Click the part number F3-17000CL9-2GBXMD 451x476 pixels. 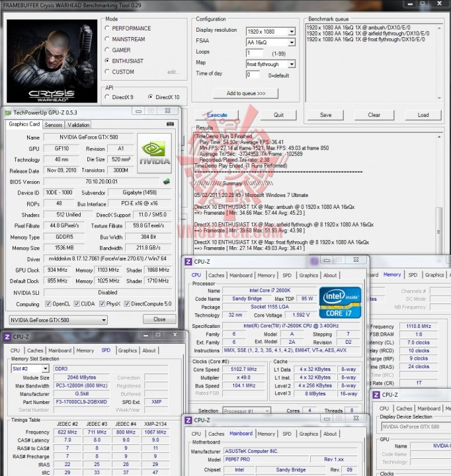[81, 402]
